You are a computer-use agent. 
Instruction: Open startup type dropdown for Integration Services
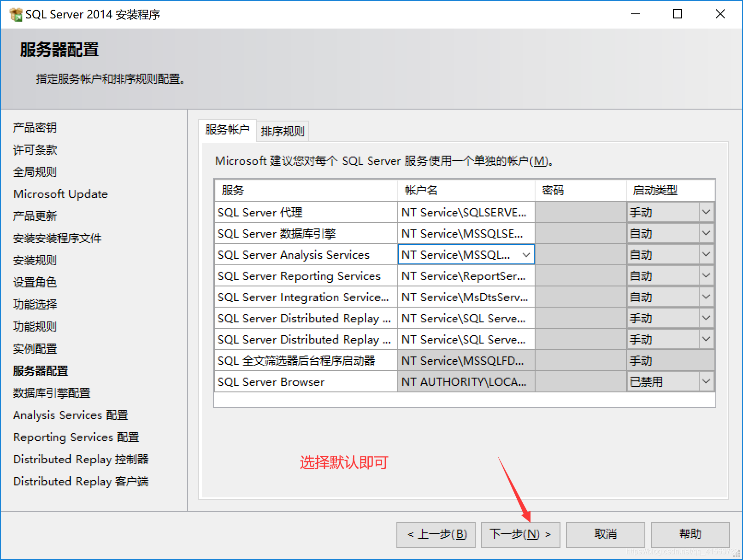click(x=706, y=297)
